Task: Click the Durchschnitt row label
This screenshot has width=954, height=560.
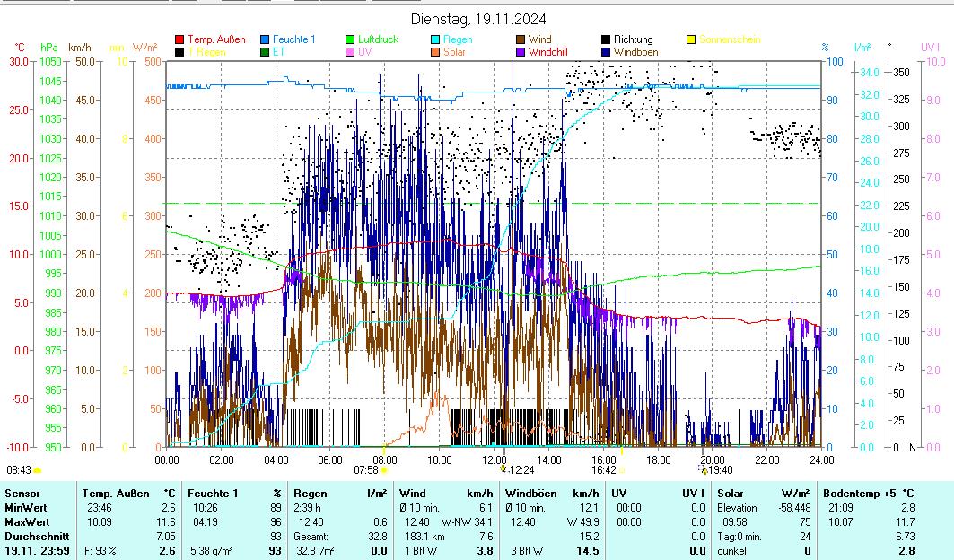Action: pos(32,536)
